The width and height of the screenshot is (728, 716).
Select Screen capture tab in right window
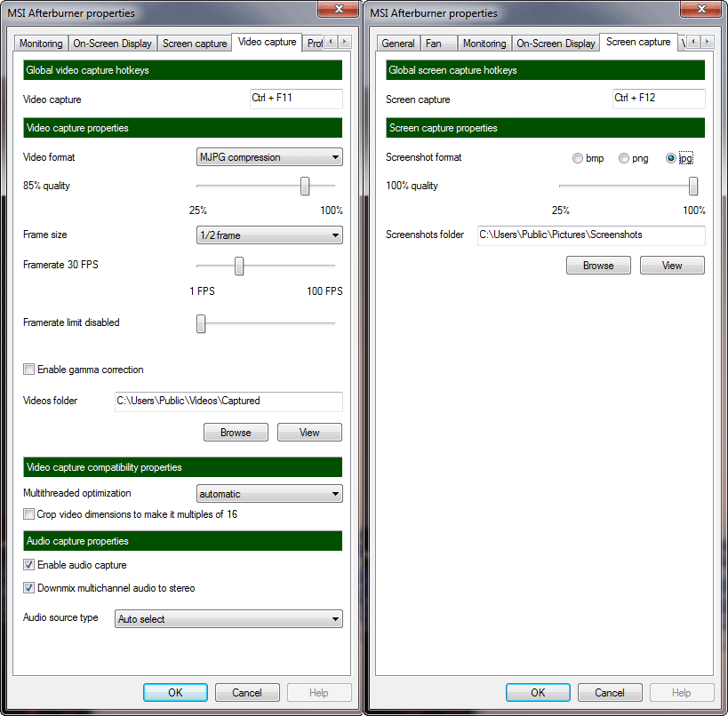pyautogui.click(x=638, y=42)
